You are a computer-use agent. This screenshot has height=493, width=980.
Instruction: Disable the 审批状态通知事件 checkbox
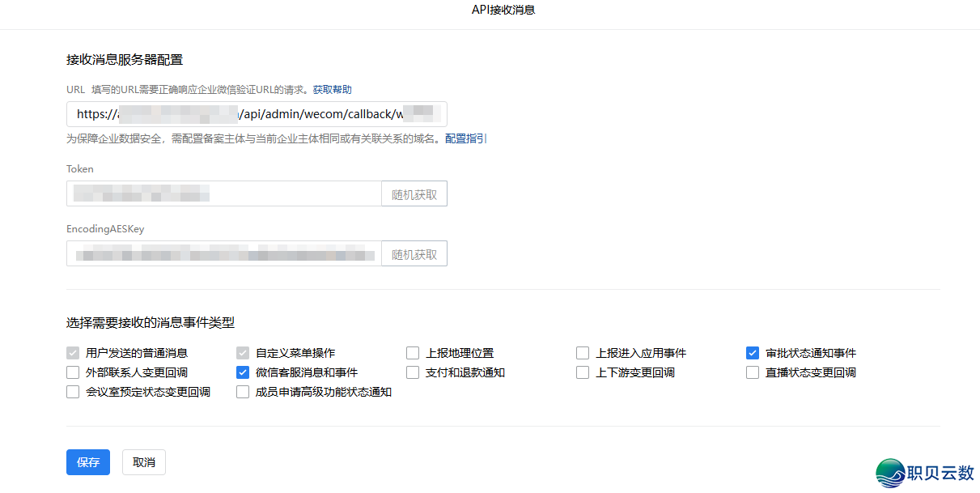pyautogui.click(x=753, y=352)
